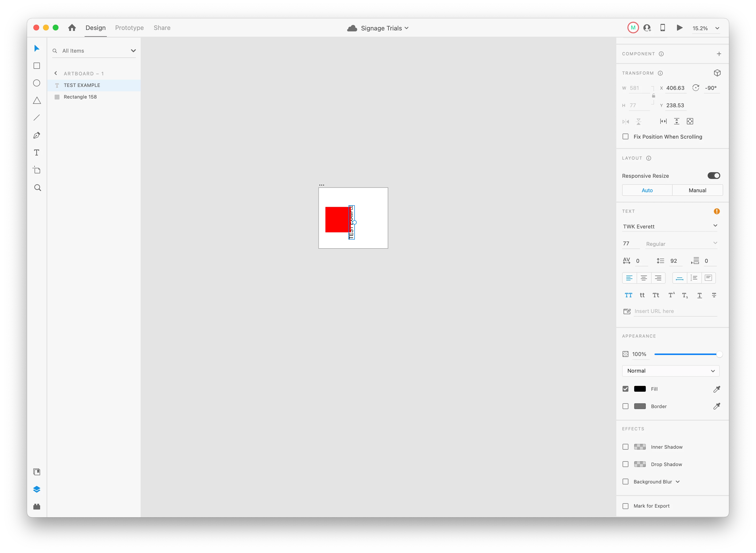Toggle the Responsive Resize switch

(x=713, y=176)
